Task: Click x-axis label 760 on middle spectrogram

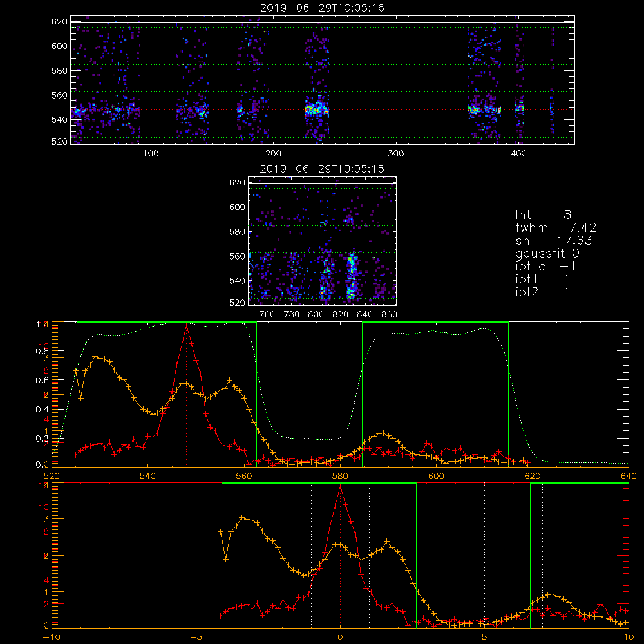Action: click(x=267, y=314)
